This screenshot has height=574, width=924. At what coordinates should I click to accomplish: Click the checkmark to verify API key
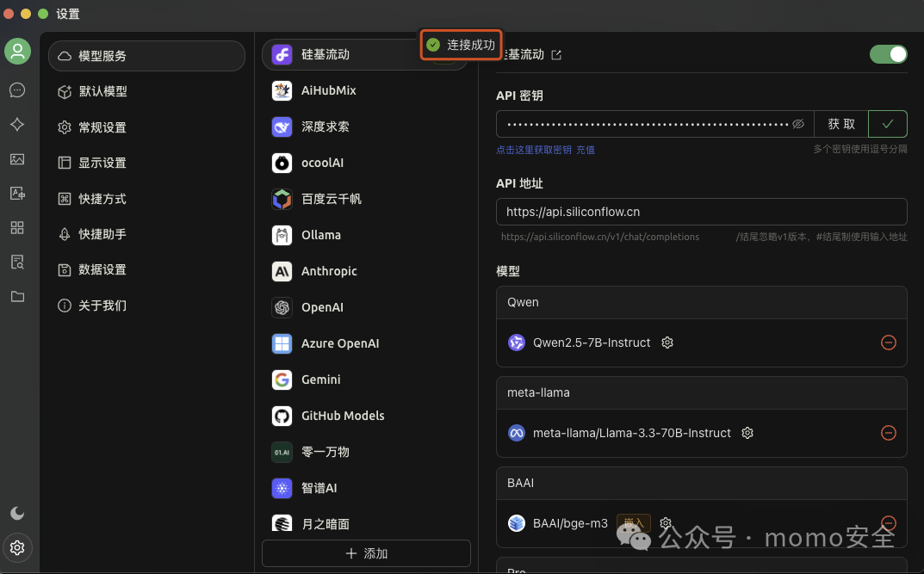coord(888,124)
